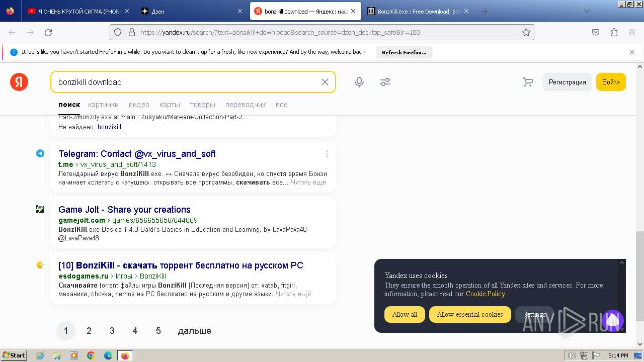Select the карты search category
The width and height of the screenshot is (644, 362).
coord(170,105)
